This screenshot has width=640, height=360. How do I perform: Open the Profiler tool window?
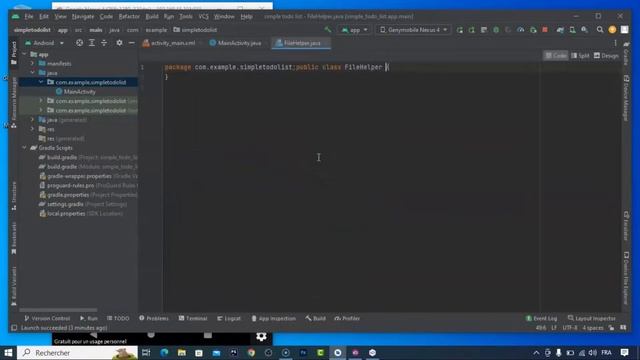point(347,318)
